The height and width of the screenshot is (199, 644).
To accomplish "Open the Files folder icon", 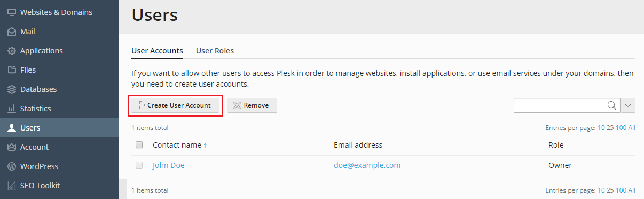I will 11,70.
